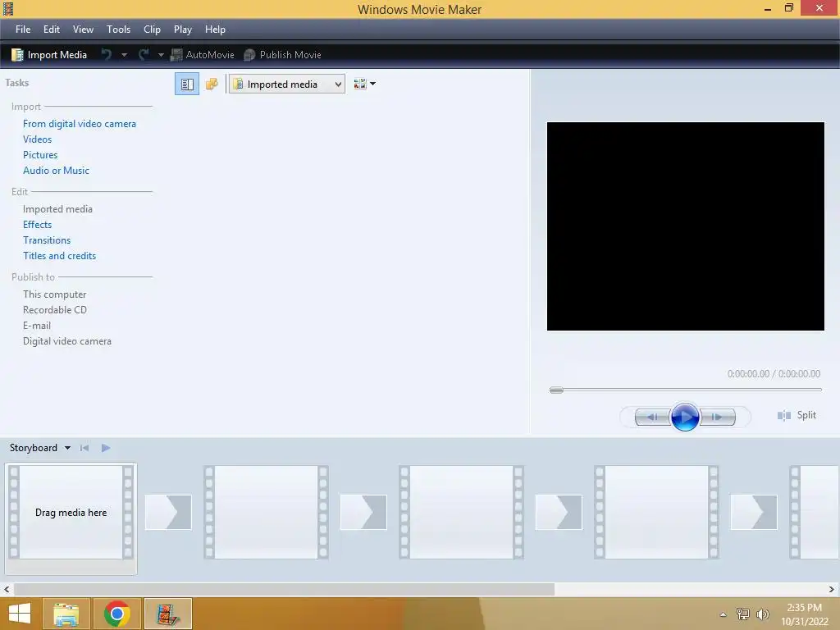Click the Redo arrow icon
840x630 pixels.
tap(144, 55)
